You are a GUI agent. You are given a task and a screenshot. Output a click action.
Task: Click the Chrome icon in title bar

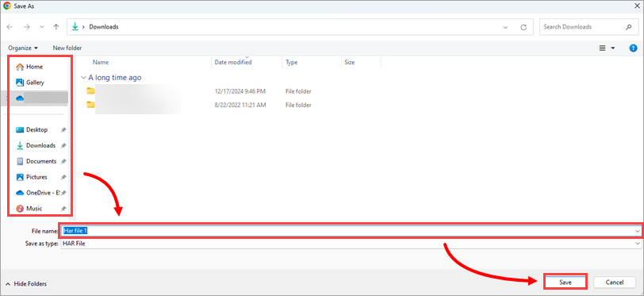coord(6,6)
